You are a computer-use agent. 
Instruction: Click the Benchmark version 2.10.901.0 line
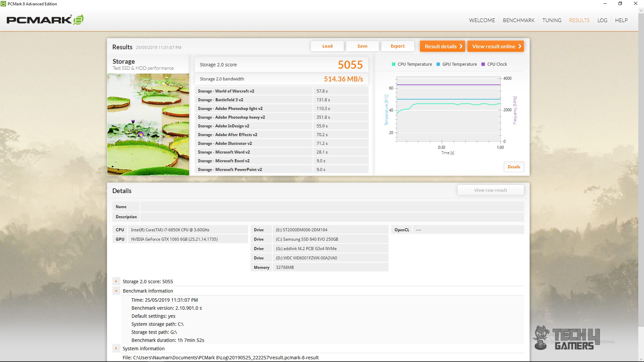(166, 308)
